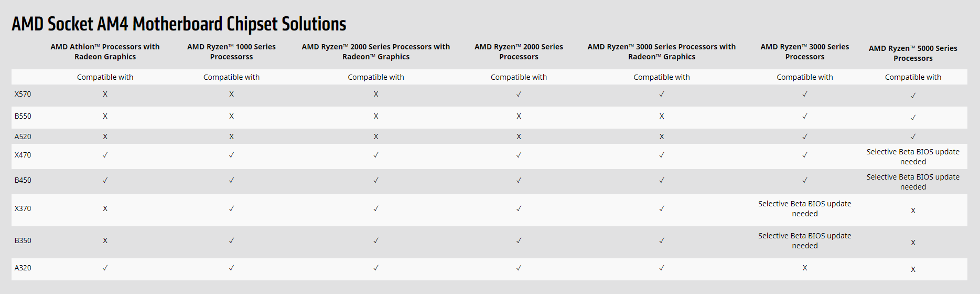Click the X570 X mark under Ryzen 1000 Series

point(231,94)
